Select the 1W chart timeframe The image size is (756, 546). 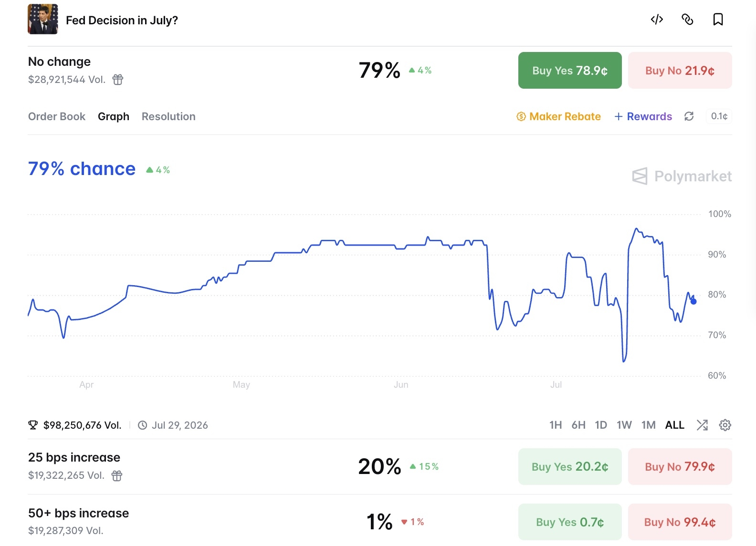point(624,425)
